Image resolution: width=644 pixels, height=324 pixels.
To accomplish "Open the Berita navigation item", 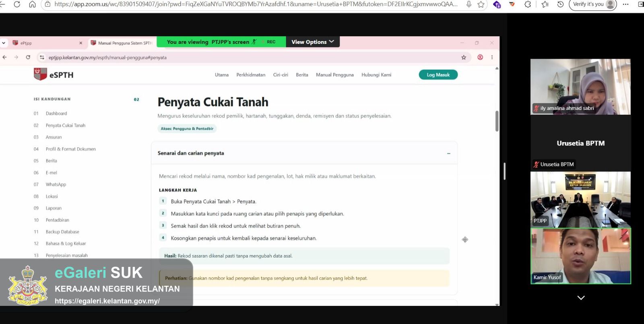I will (302, 75).
